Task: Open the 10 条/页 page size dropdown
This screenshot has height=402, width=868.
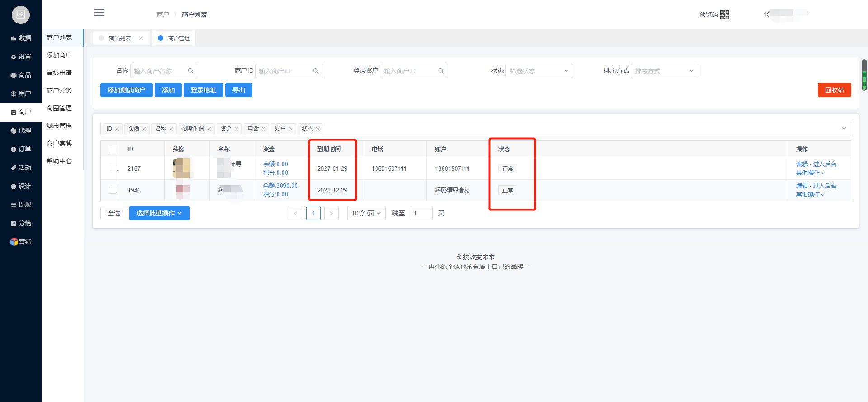Action: (366, 213)
